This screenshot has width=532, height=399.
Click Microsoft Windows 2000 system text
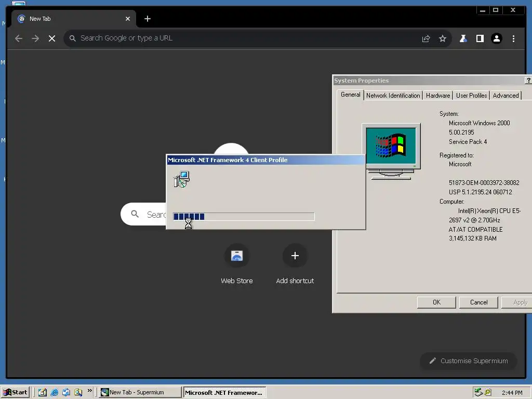pos(479,123)
